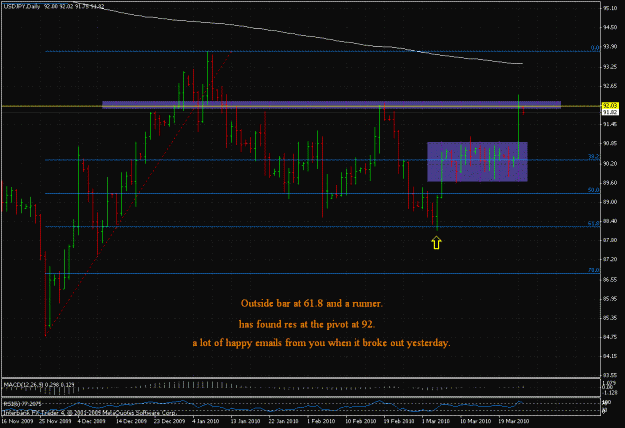Screen dimensions: 625x428
Task: Click the 1 Feb 2010 date label
Action: pyautogui.click(x=321, y=421)
